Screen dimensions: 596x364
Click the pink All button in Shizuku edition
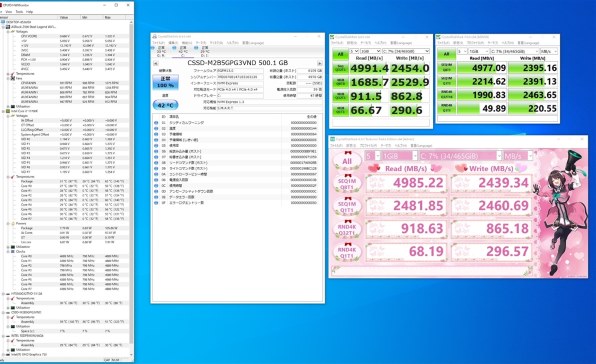point(347,161)
